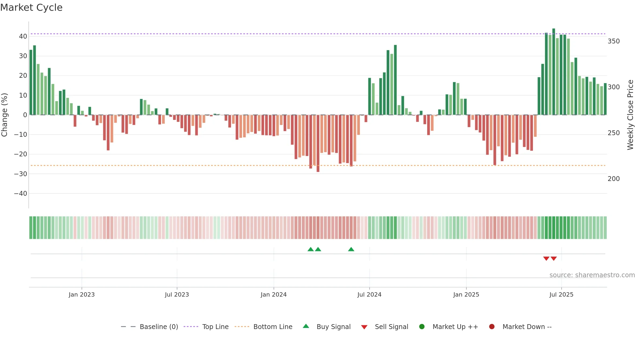Click the Jan 2024 axis label
644x362 pixels.
[x=274, y=294]
